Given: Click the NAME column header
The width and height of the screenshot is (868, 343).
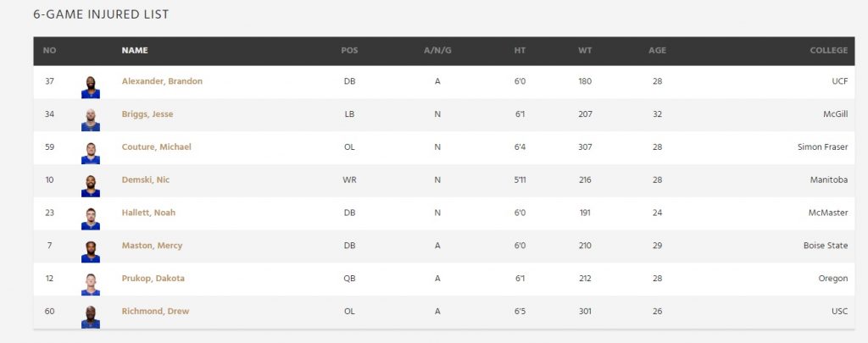Looking at the screenshot, I should point(135,50).
